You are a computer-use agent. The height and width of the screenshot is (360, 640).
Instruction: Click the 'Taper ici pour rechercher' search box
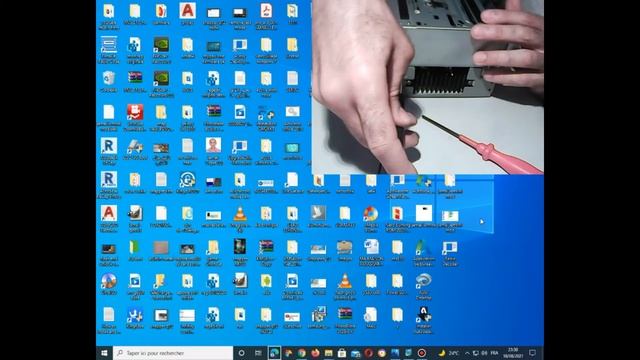[x=173, y=353]
